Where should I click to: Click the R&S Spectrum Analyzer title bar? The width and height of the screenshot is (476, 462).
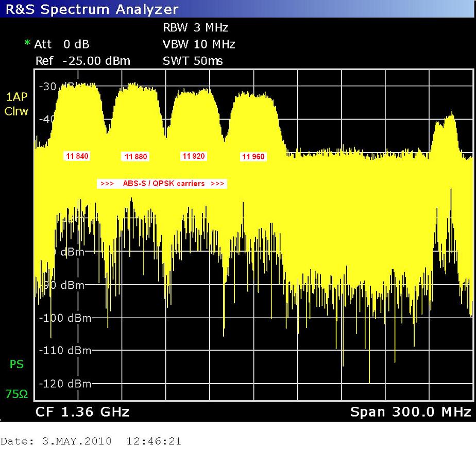(x=93, y=9)
